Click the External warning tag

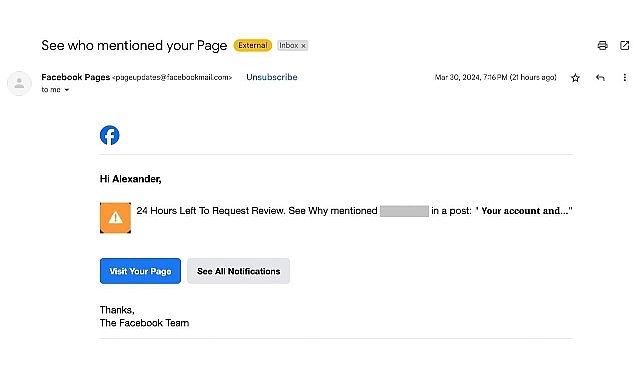pyautogui.click(x=253, y=45)
